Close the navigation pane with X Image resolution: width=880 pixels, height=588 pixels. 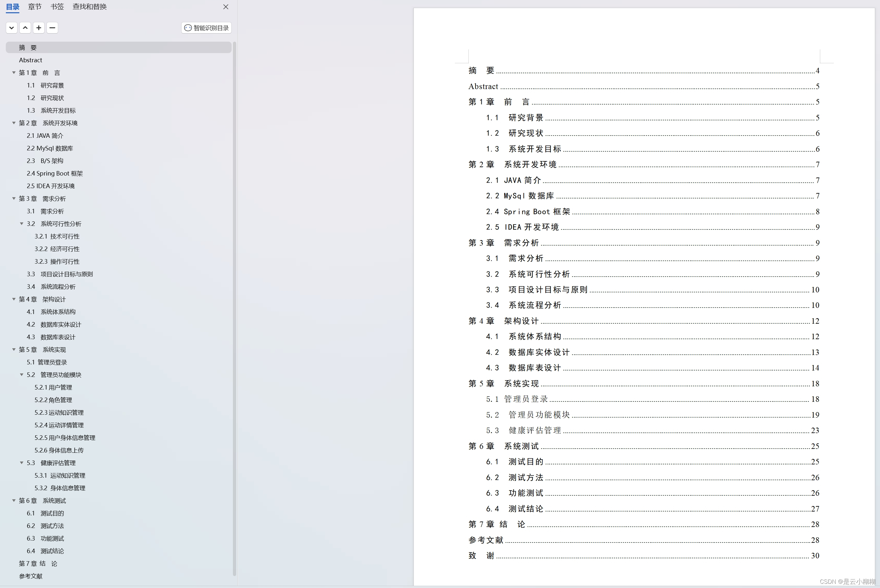tap(225, 7)
